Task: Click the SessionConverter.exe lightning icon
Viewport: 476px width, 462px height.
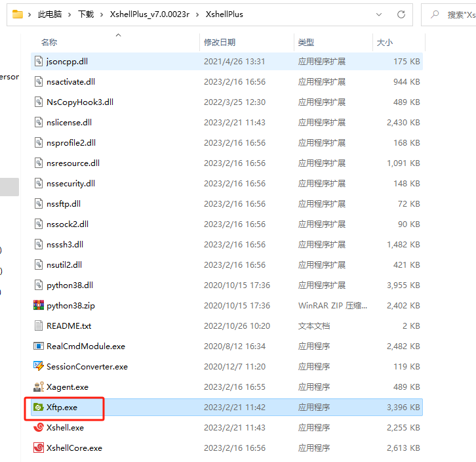Action: [39, 366]
